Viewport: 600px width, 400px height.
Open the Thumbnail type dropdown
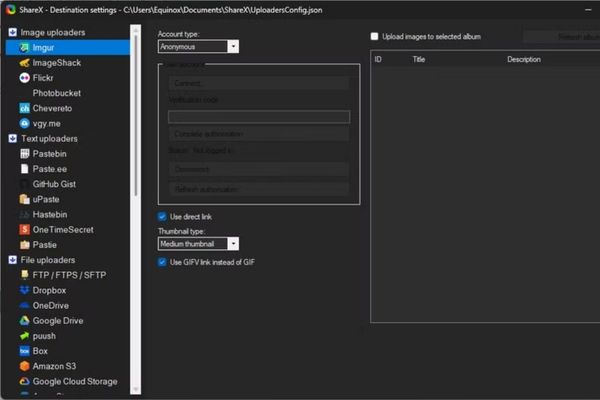(198, 243)
